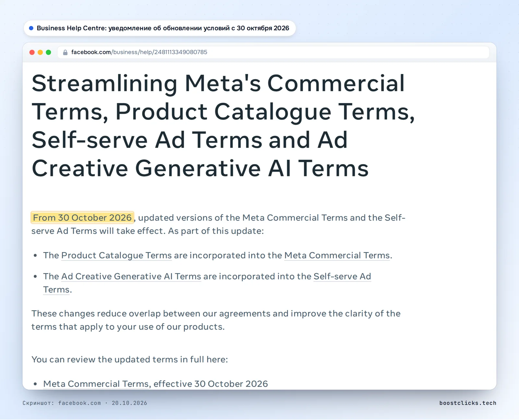This screenshot has height=420, width=519.
Task: Open the Meta Commercial Terms link in first bullet
Action: (x=337, y=256)
